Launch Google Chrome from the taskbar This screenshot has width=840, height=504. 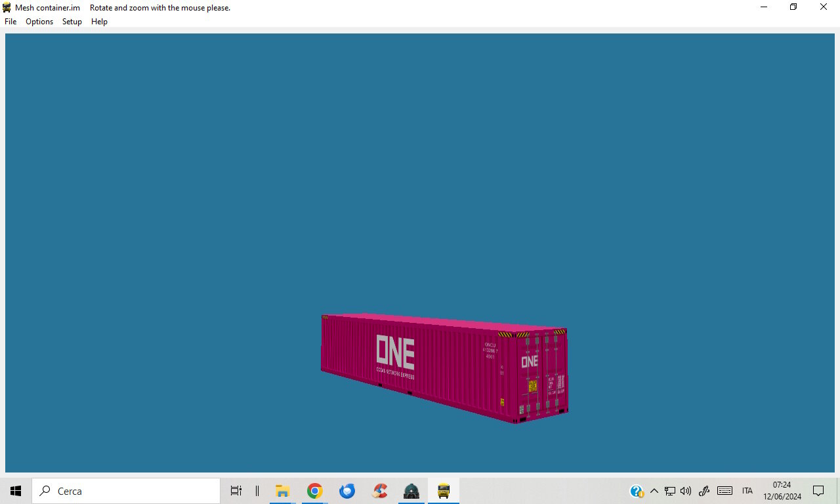point(315,491)
